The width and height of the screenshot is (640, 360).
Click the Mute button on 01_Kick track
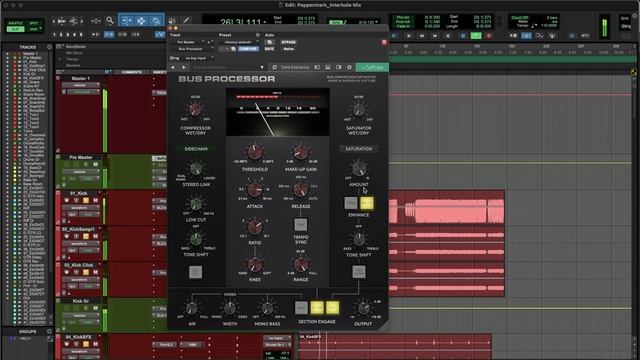(x=95, y=200)
